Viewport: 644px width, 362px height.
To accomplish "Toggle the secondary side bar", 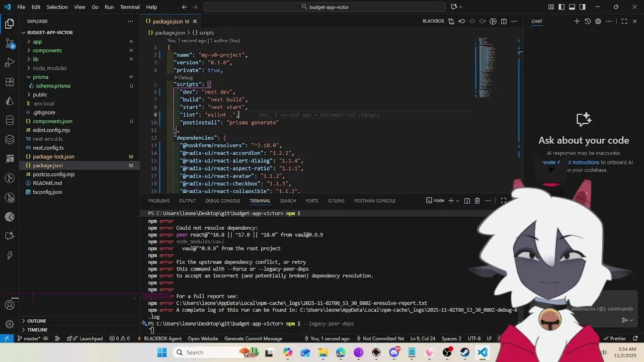I will click(x=583, y=7).
